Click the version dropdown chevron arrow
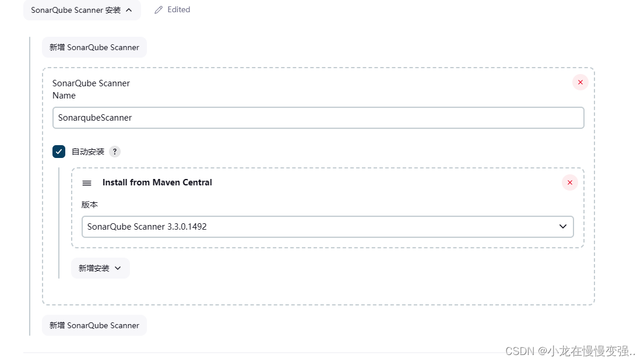644x362 pixels. (x=562, y=227)
